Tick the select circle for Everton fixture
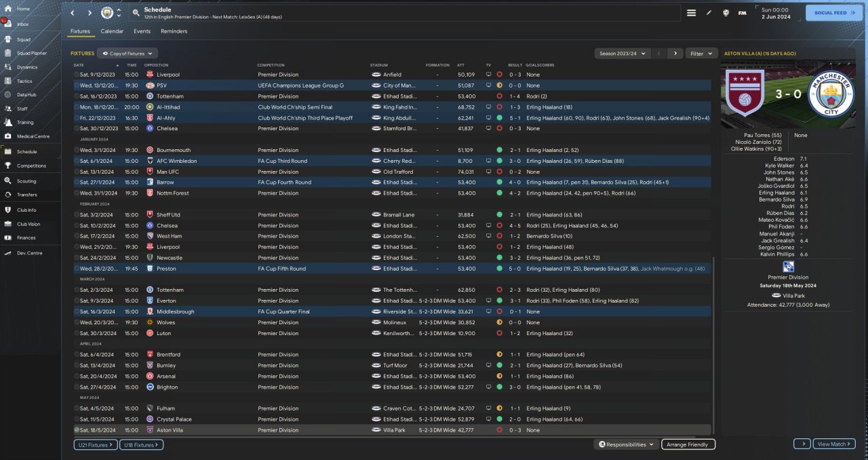The width and height of the screenshot is (868, 460). coord(77,301)
